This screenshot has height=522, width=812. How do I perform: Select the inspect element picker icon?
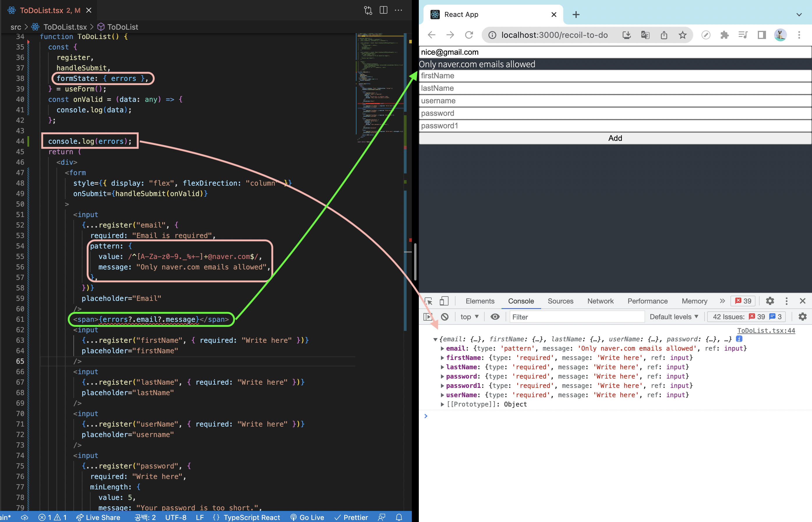[428, 301]
